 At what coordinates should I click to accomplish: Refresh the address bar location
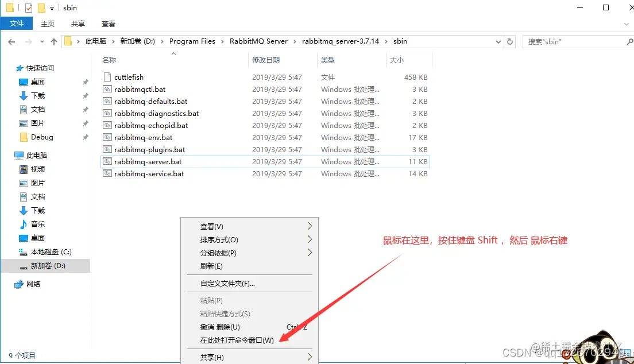[x=510, y=41]
